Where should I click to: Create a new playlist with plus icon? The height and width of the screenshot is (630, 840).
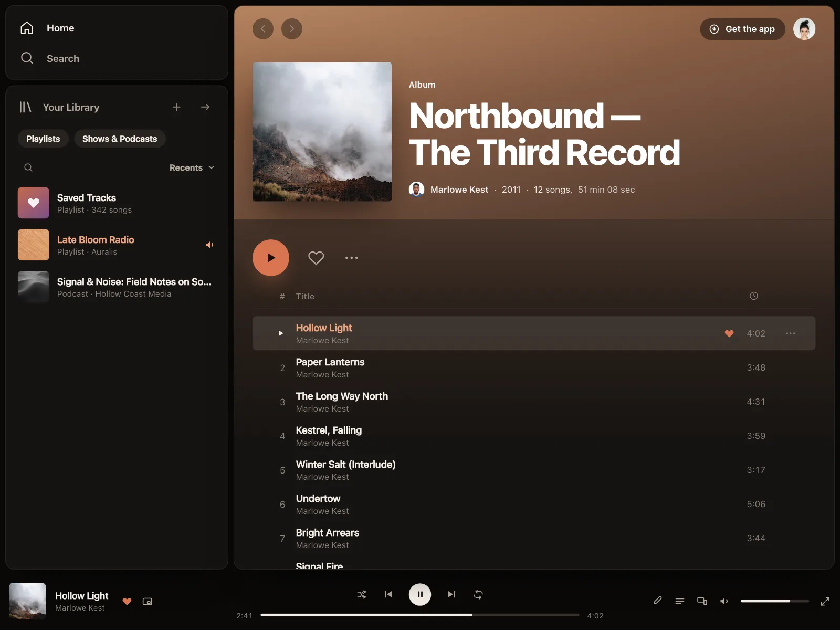point(176,107)
